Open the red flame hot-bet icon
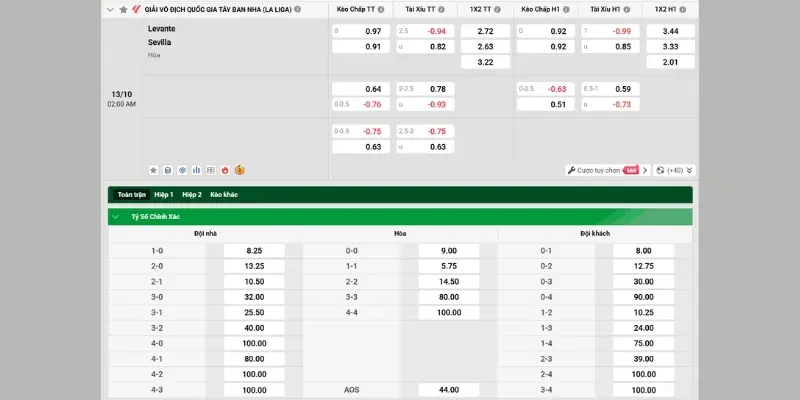Image resolution: width=800 pixels, height=400 pixels. coord(225,170)
